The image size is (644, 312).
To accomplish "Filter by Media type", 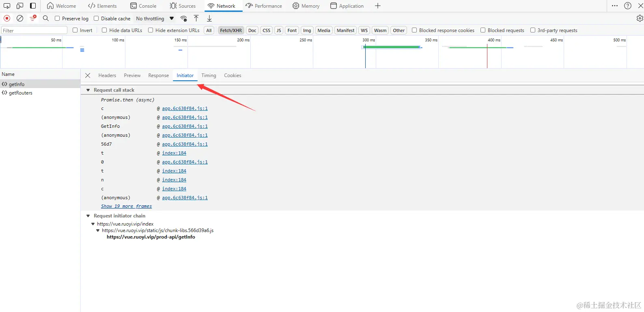I will click(324, 30).
